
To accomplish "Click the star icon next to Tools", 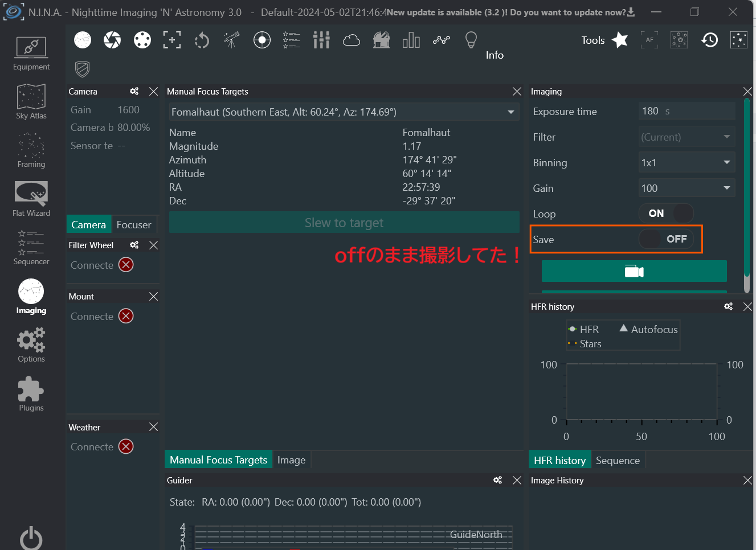I will 620,40.
